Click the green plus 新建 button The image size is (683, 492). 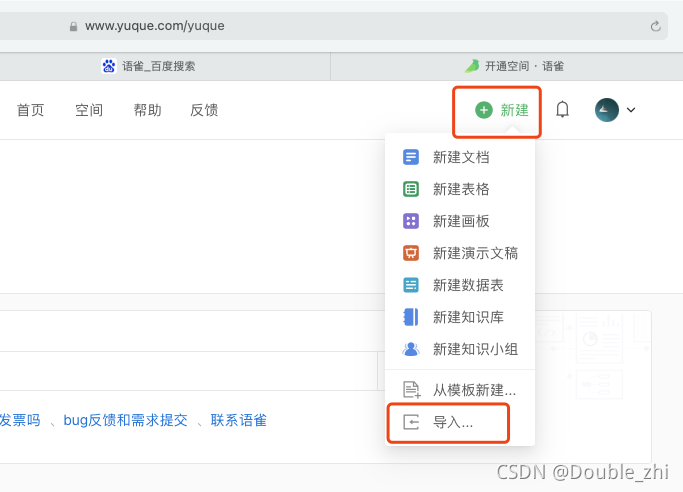coord(501,110)
